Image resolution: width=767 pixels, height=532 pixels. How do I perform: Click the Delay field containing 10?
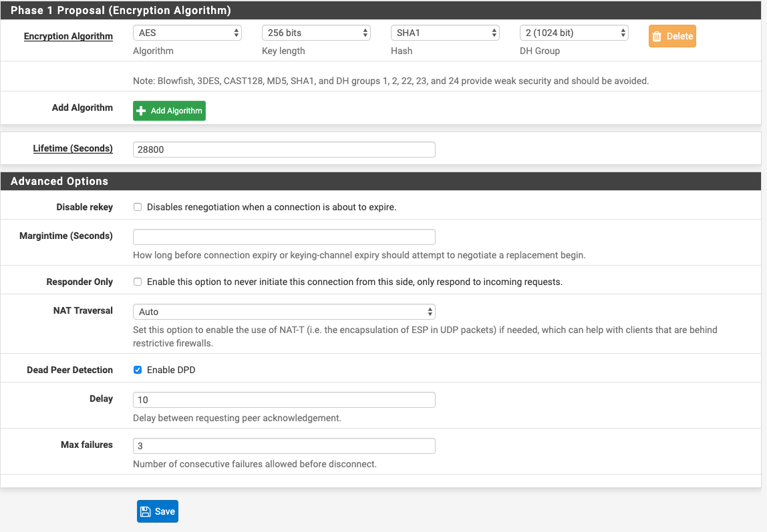point(284,400)
